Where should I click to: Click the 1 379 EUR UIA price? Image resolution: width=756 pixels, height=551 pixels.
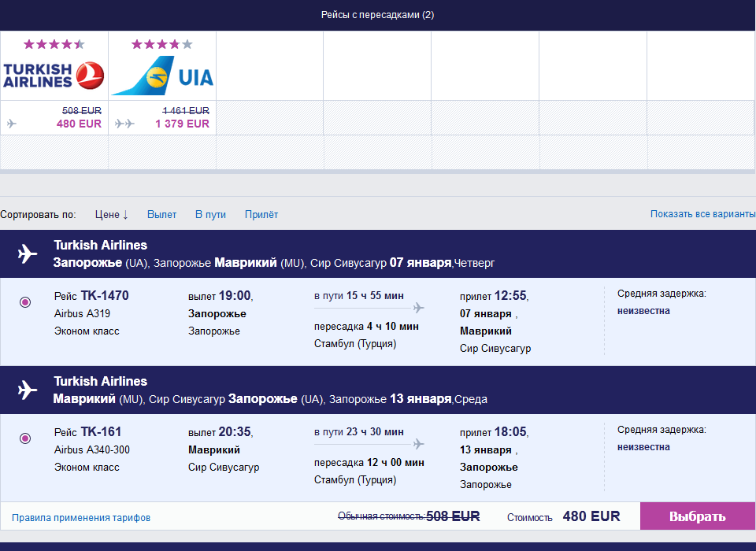(182, 124)
